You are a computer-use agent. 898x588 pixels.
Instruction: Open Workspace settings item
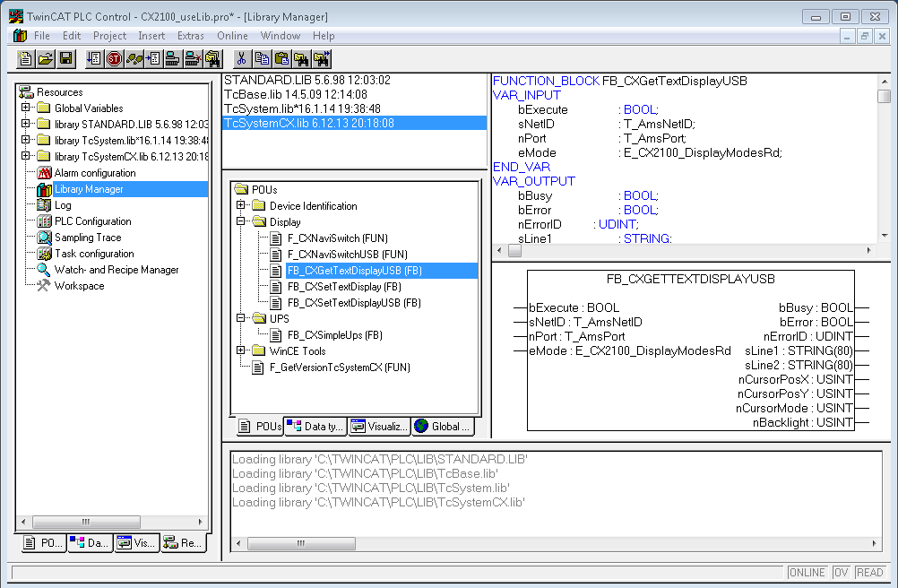click(79, 286)
